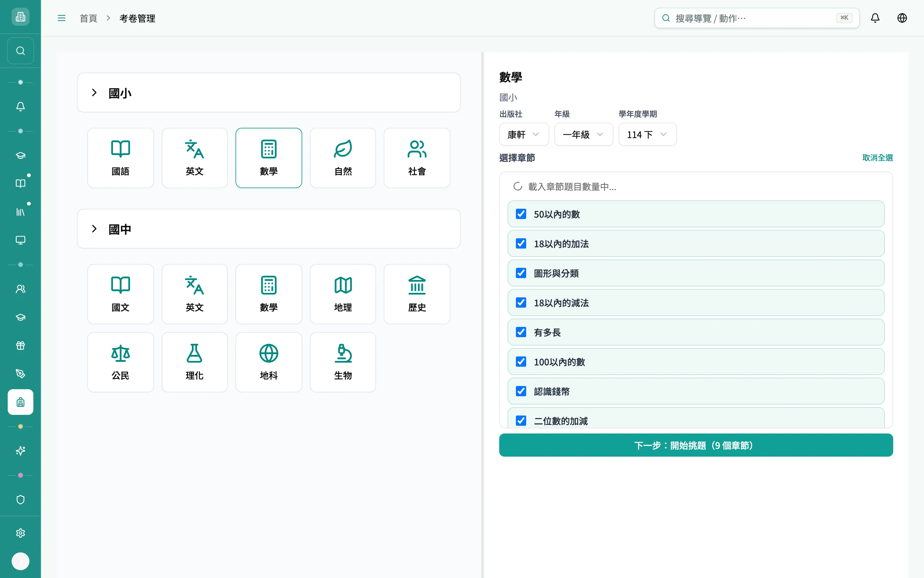Image resolution: width=924 pixels, height=578 pixels.
Task: Select junior high 歷史 subject card
Action: [x=417, y=294]
